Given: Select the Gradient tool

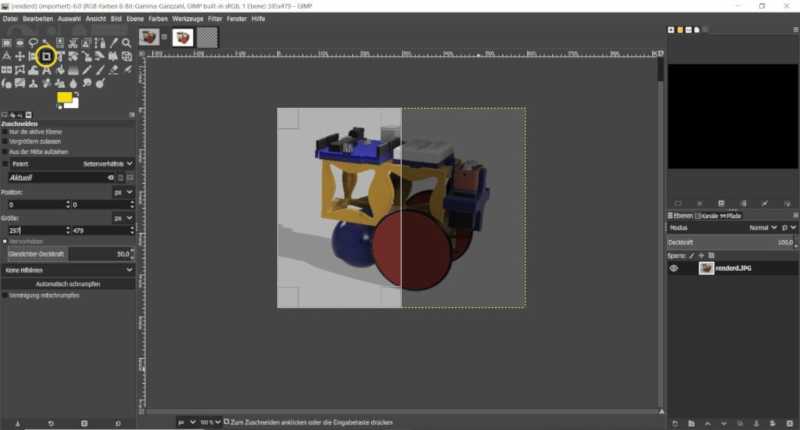Looking at the screenshot, I should point(73,70).
